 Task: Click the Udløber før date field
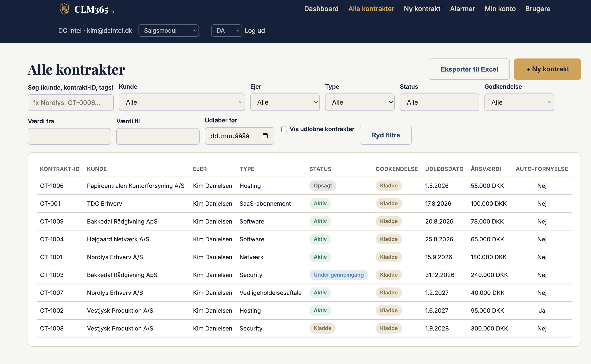pyautogui.click(x=239, y=136)
